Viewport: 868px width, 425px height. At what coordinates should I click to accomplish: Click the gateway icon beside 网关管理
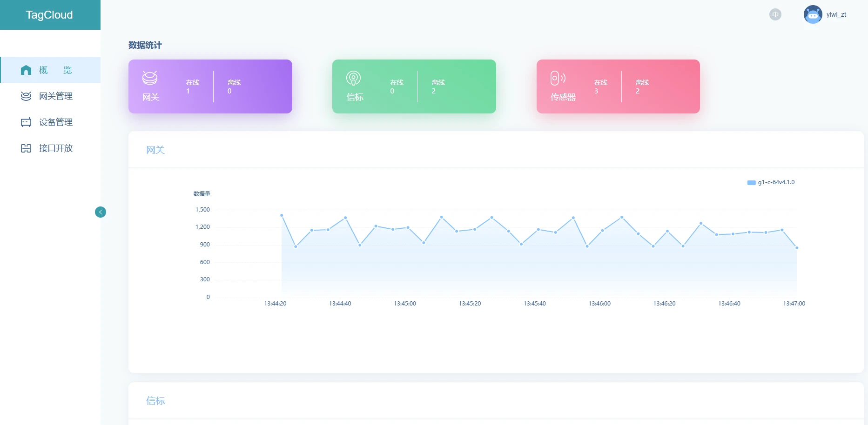[26, 96]
